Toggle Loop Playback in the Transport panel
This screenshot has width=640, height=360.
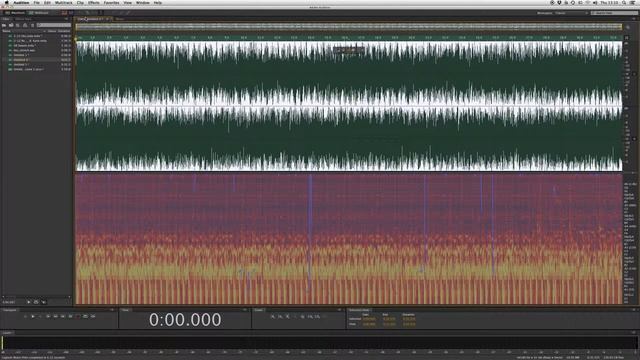click(85, 316)
